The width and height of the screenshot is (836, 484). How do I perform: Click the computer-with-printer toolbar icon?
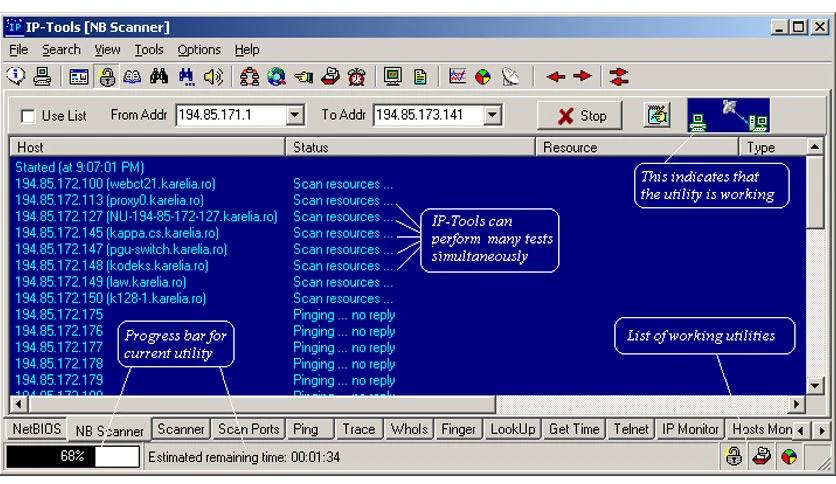tap(42, 77)
